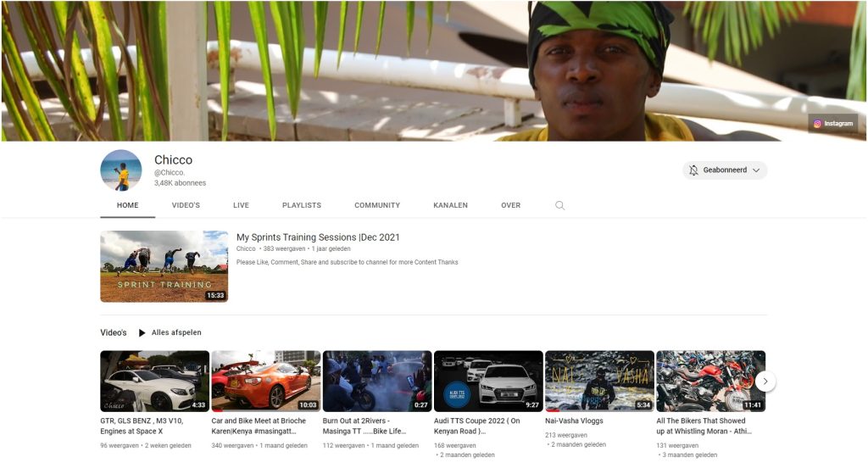Click the Alles afspelen link
The image size is (868, 468).
[x=176, y=333]
